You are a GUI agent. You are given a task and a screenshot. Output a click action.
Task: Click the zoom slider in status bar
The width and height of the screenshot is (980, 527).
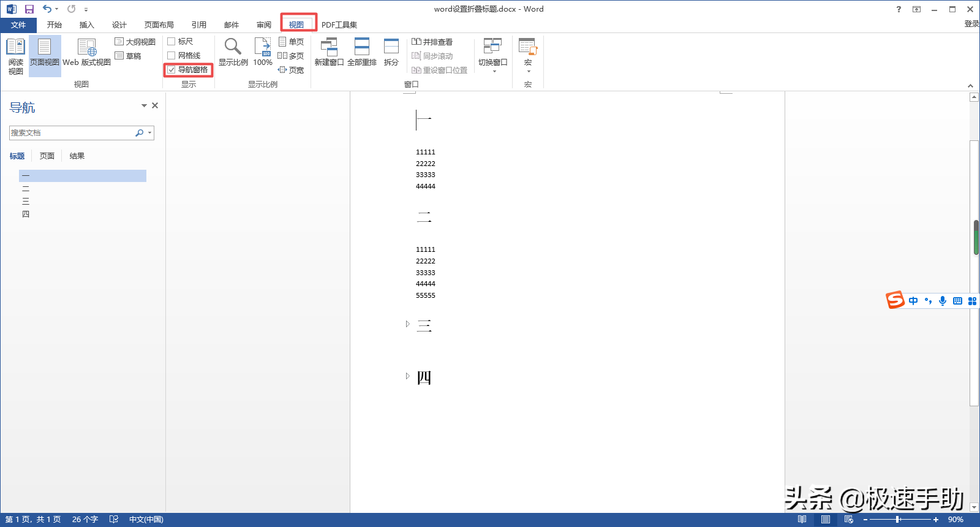click(898, 520)
